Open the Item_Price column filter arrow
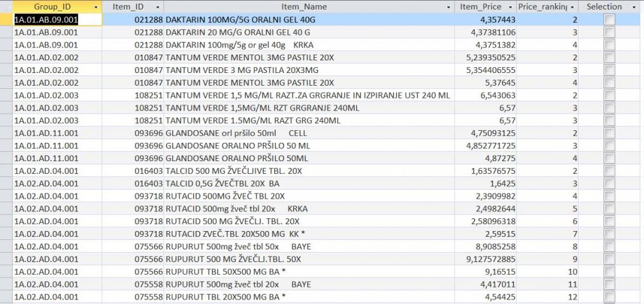 510,7
